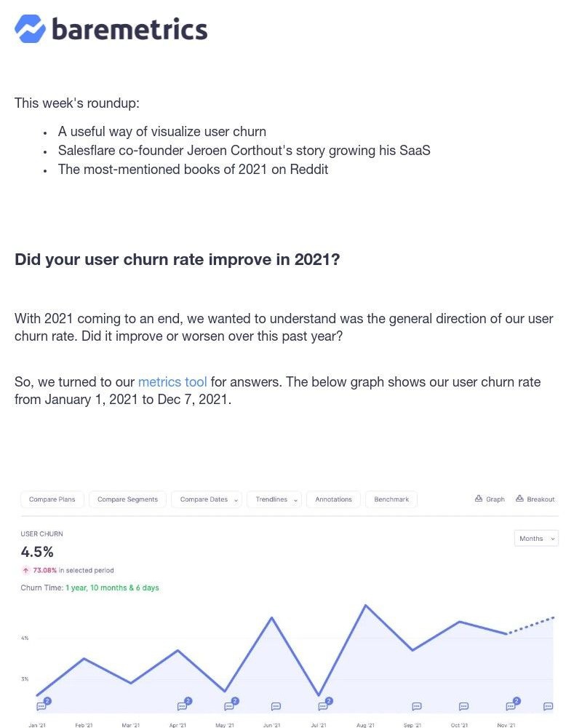Open the Jul '21 annotation bubble

(322, 706)
